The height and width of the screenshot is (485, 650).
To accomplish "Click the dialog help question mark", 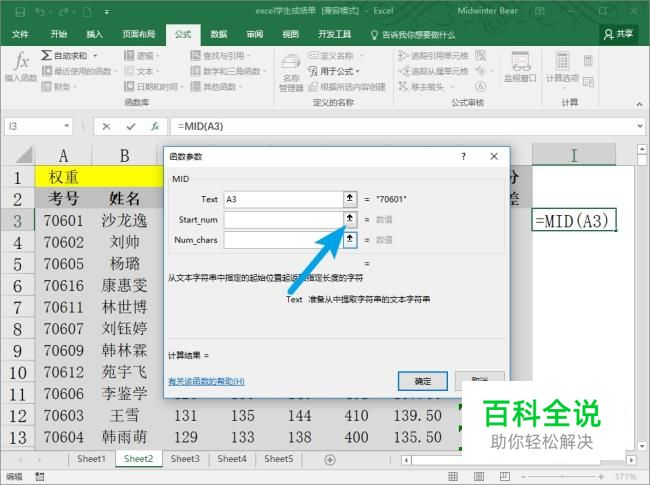I will coord(463,156).
